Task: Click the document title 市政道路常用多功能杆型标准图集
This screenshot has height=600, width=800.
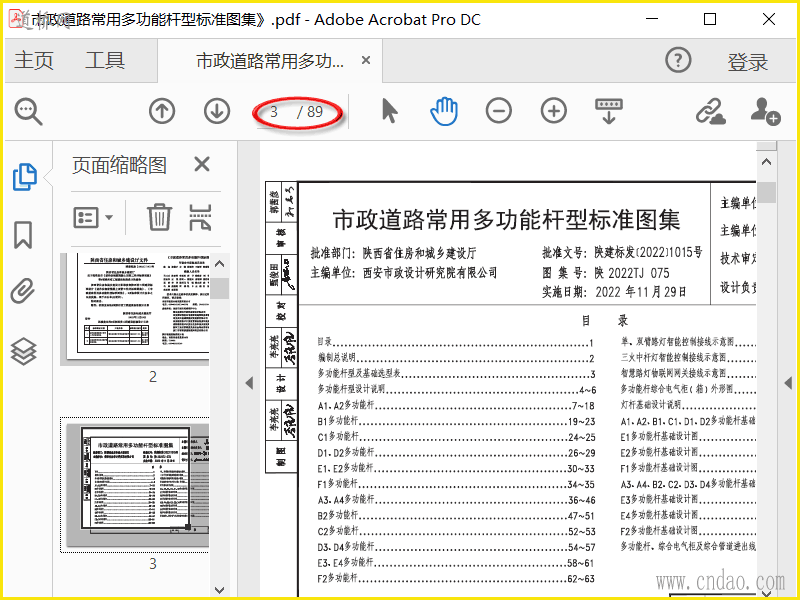Action: [x=506, y=220]
